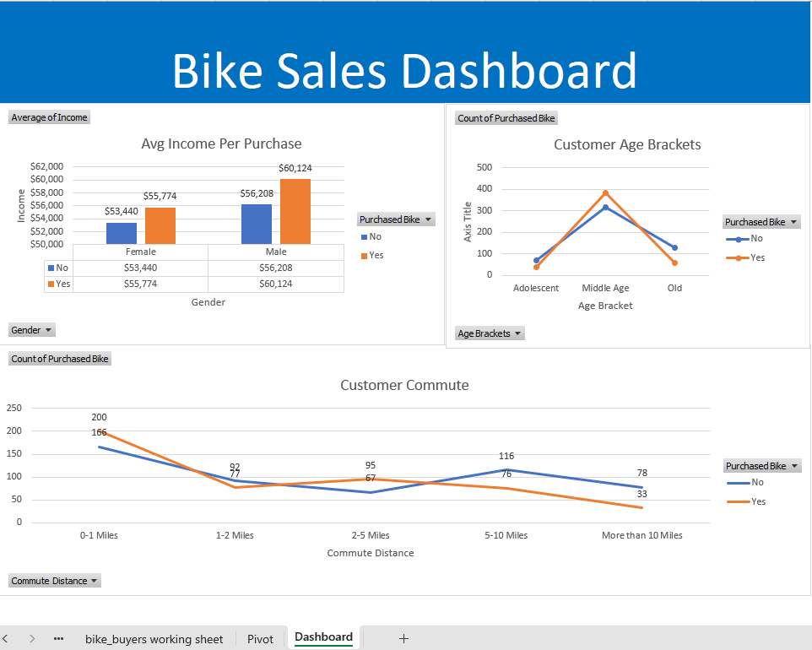Select the Customer Commute chart title
The image size is (812, 650).
pos(403,385)
